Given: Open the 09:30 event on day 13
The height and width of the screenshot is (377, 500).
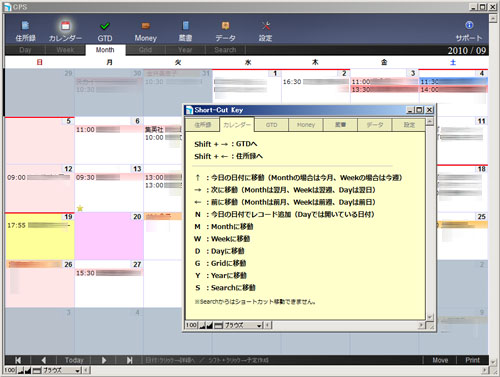Looking at the screenshot, I should pos(109,177).
